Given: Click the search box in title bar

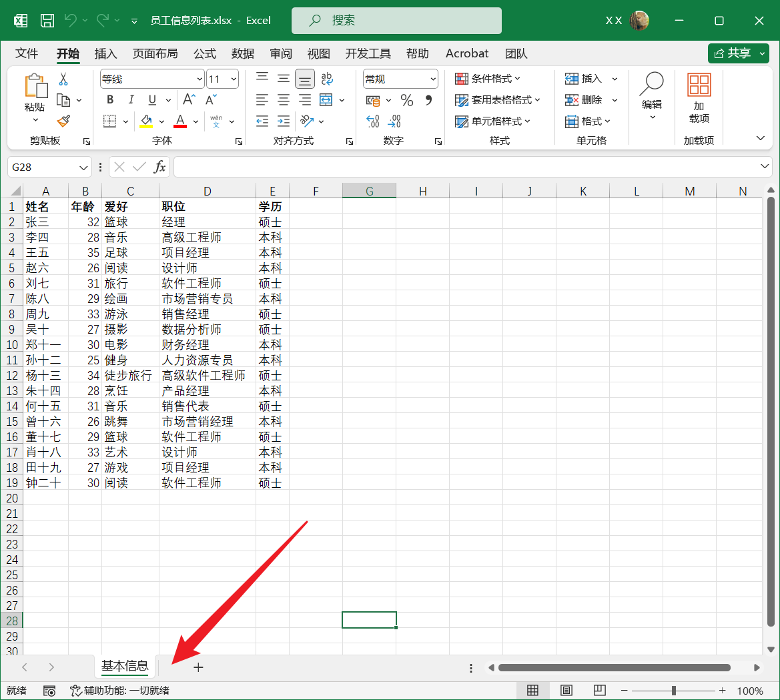Looking at the screenshot, I should click(396, 21).
